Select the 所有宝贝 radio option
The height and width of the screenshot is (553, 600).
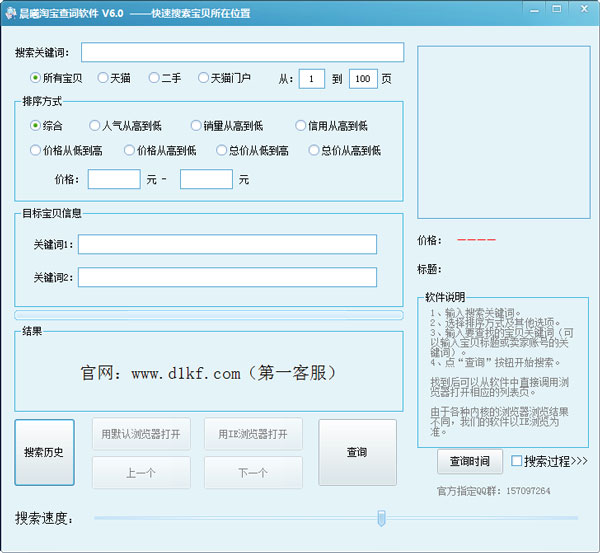tap(36, 77)
